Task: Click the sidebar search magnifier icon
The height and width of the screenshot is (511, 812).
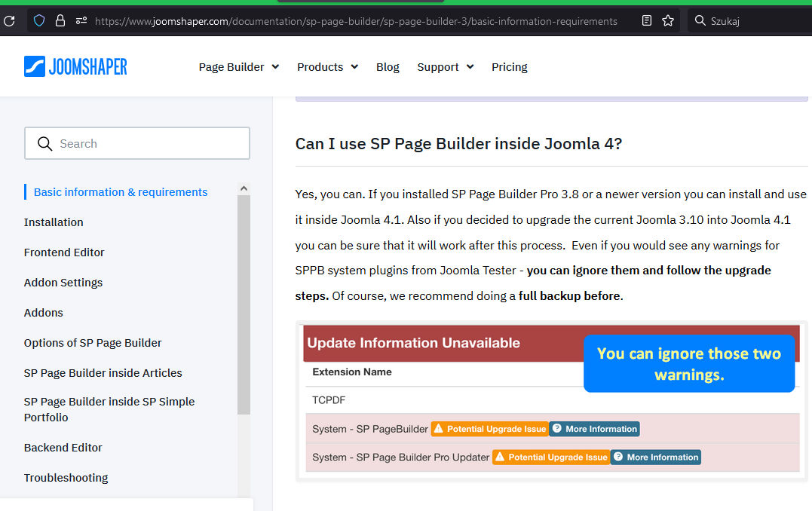Action: click(45, 144)
